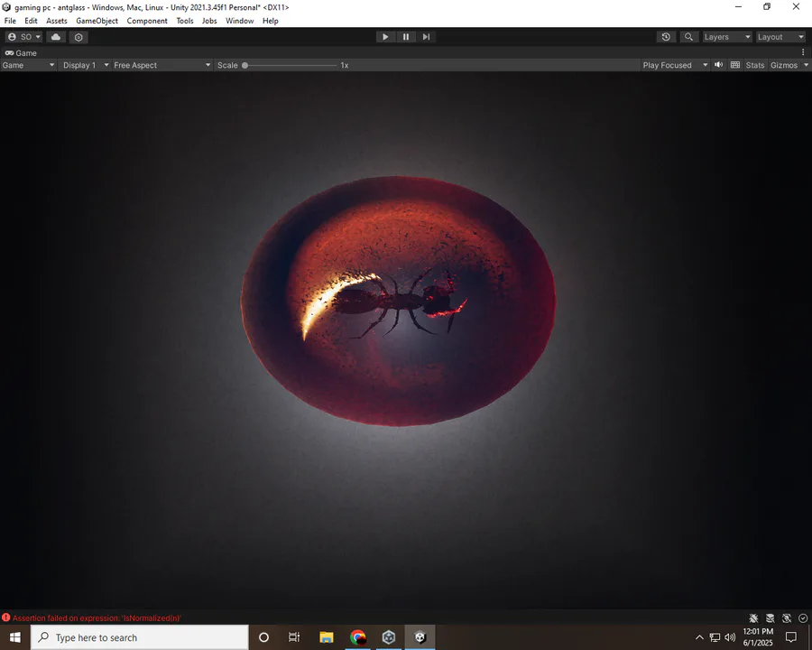This screenshot has height=650, width=812.
Task: Click the Step frame button
Action: pyautogui.click(x=426, y=37)
